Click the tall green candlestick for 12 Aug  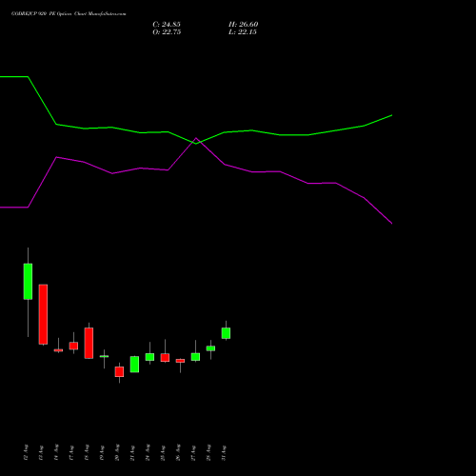[x=28, y=282]
